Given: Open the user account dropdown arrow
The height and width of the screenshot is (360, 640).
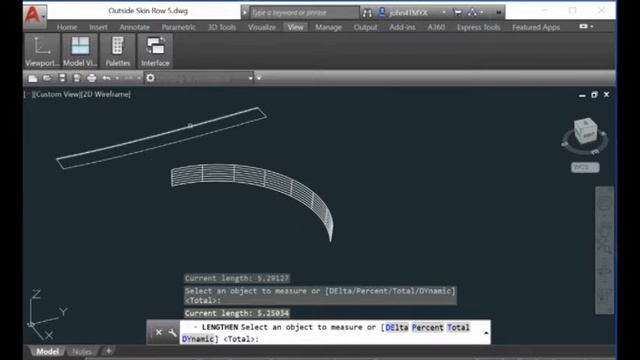Looking at the screenshot, I should click(444, 13).
